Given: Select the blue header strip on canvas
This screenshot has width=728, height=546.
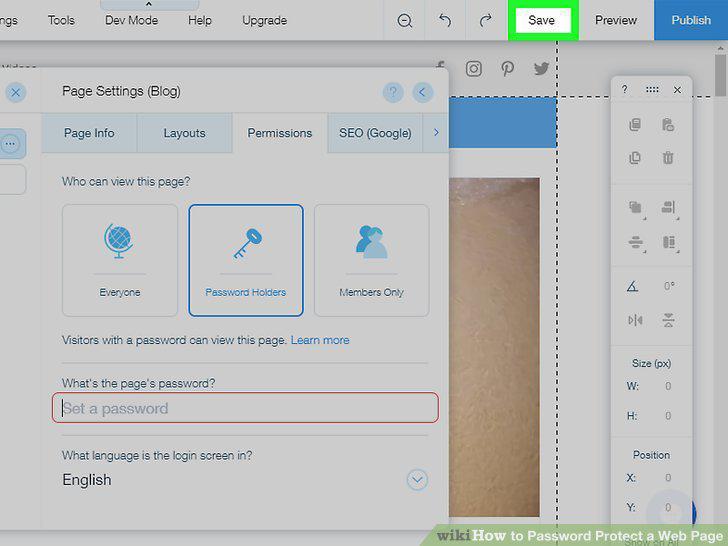Looking at the screenshot, I should pos(503,123).
